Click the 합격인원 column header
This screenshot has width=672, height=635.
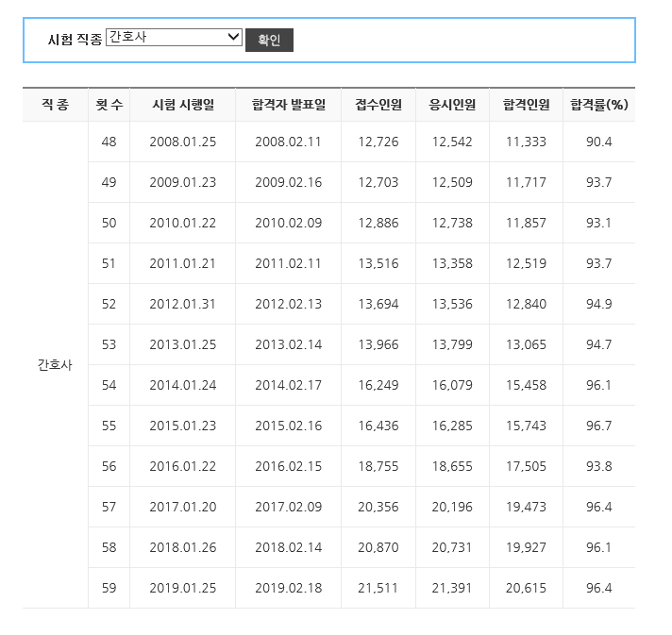point(526,105)
